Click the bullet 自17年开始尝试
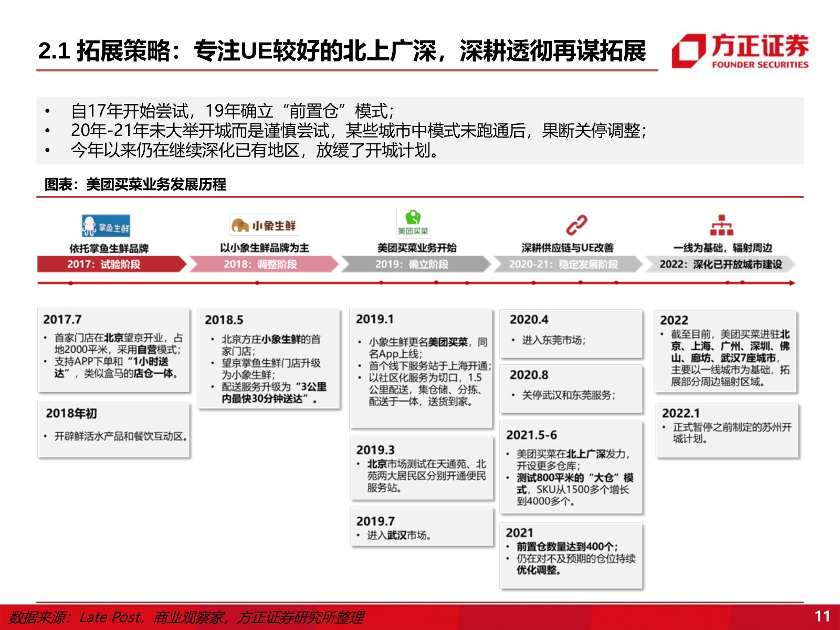Viewport: 840px width, 630px height. coord(233,111)
